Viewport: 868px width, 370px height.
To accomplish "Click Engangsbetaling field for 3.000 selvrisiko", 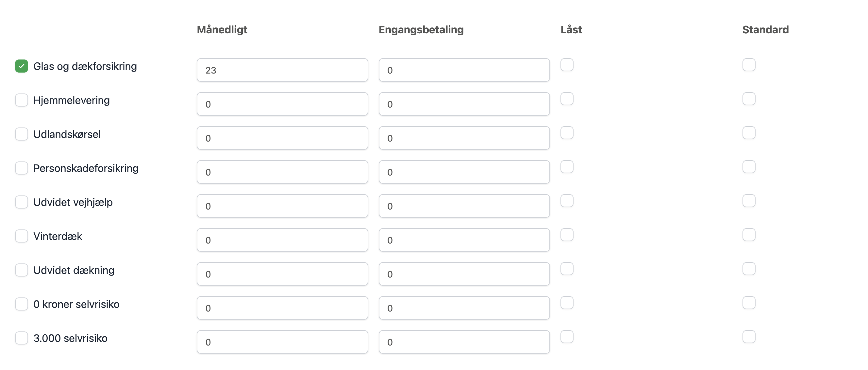I will pyautogui.click(x=464, y=342).
